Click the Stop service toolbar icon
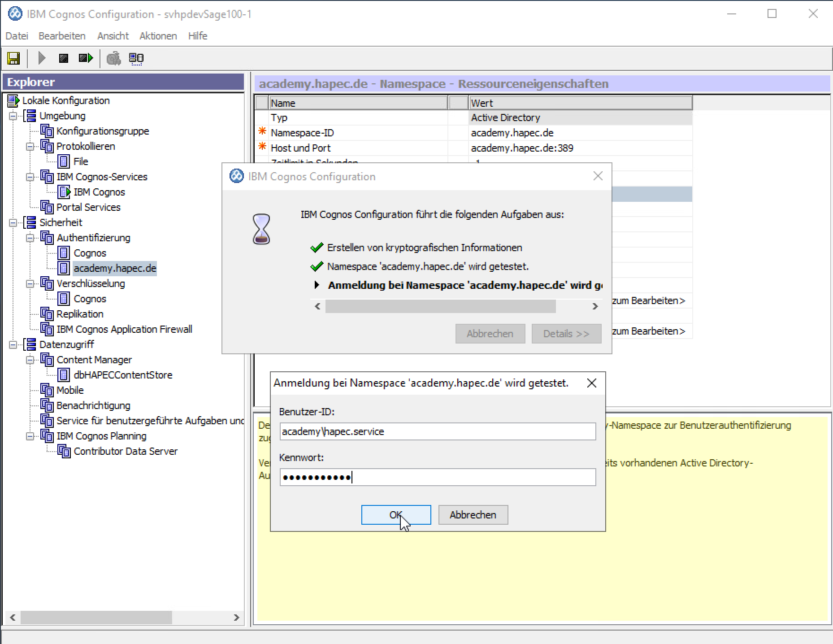Image resolution: width=833 pixels, height=644 pixels. (x=64, y=58)
